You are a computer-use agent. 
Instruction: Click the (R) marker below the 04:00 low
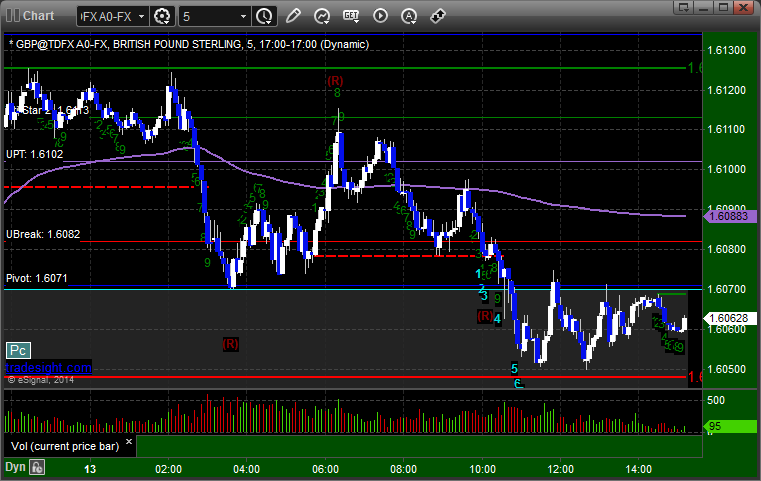[x=231, y=344]
